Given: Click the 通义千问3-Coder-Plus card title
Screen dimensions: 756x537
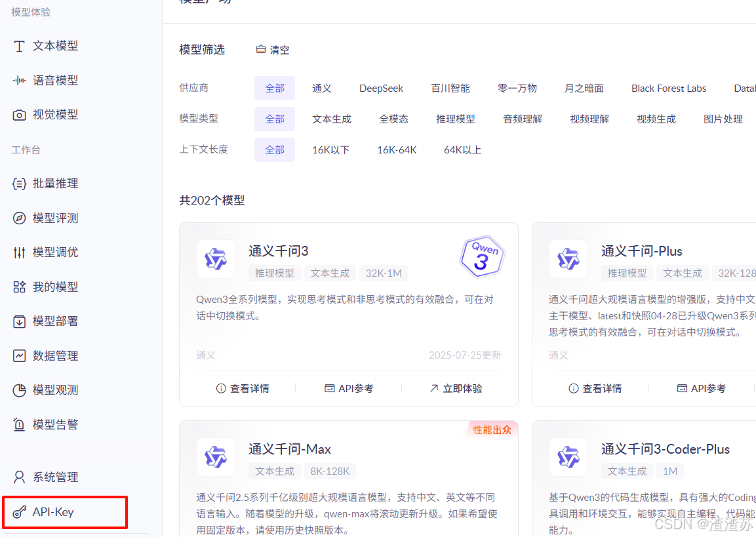Looking at the screenshot, I should coord(666,449).
